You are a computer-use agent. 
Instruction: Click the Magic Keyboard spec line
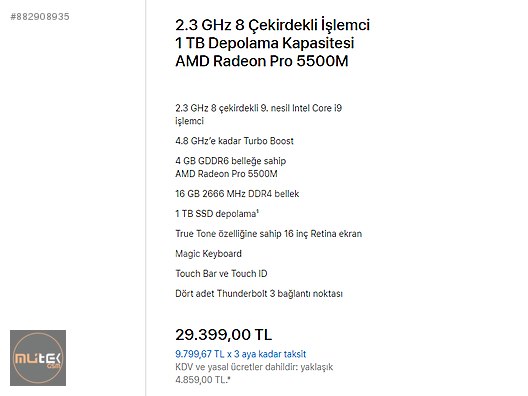[x=208, y=254]
